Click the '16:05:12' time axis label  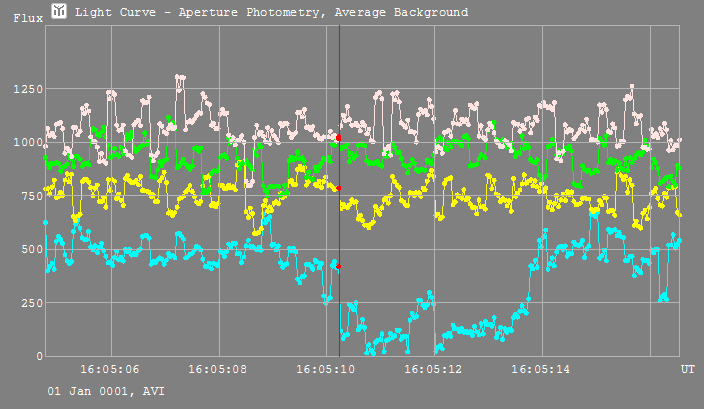(x=433, y=369)
